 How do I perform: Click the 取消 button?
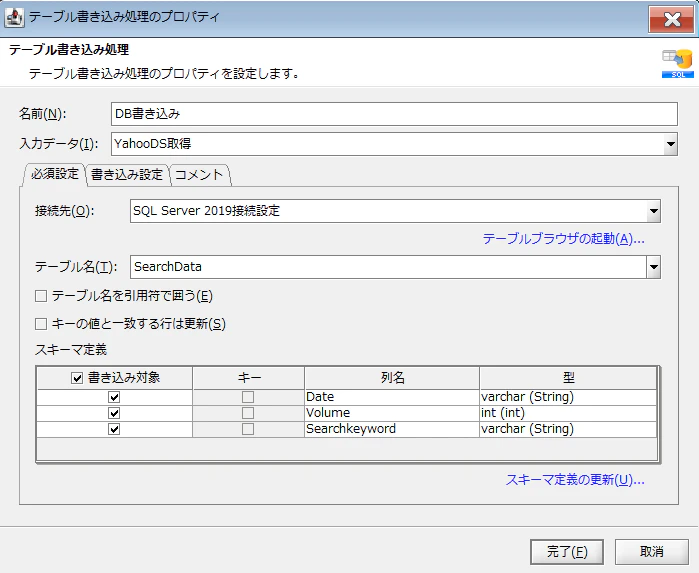click(x=652, y=552)
